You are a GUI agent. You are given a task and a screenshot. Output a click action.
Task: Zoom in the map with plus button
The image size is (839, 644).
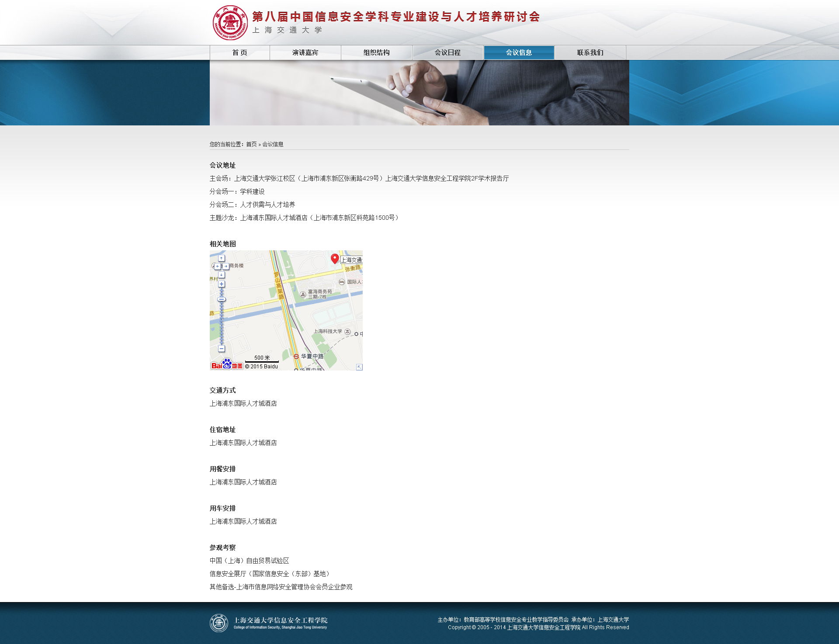tap(222, 284)
